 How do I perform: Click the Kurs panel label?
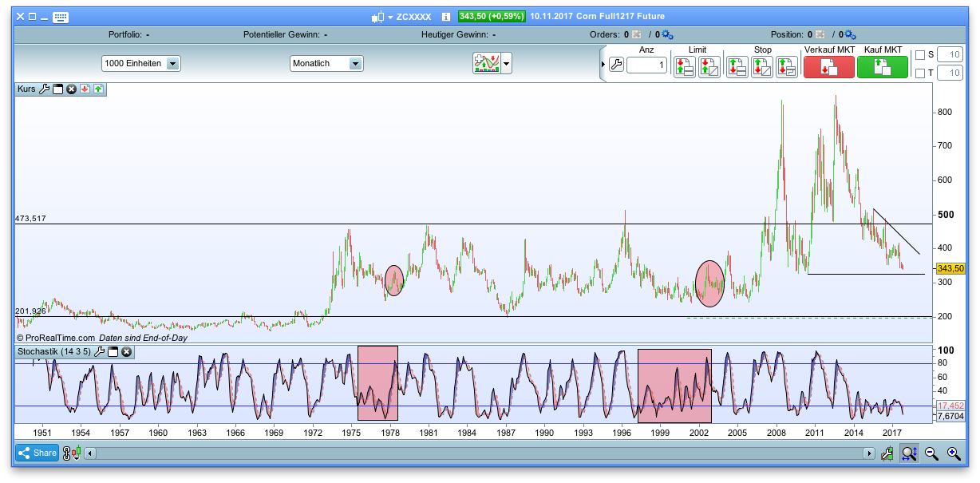[25, 89]
